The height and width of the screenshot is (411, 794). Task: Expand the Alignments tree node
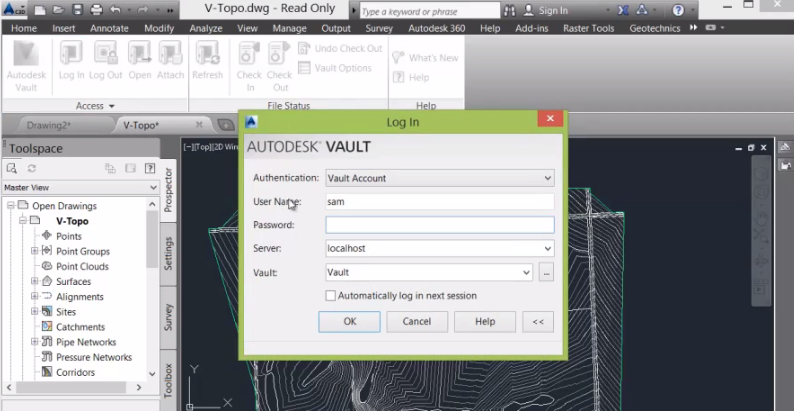[34, 297]
